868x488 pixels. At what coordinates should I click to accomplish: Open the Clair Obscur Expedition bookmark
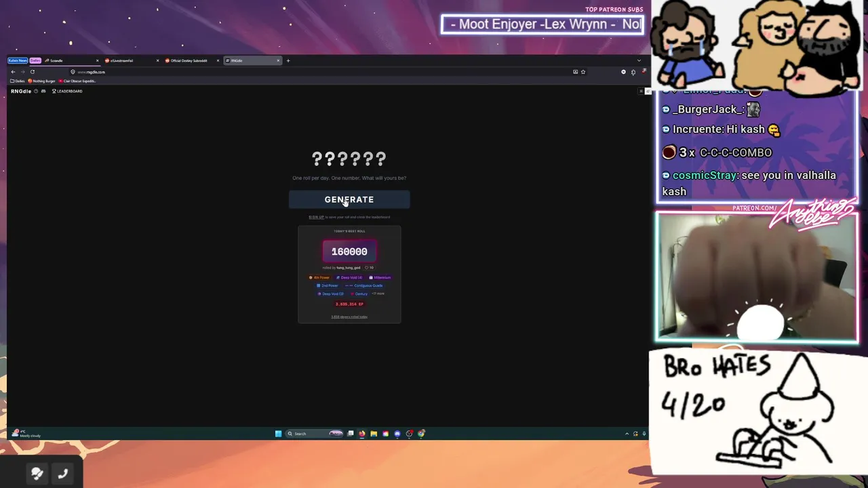point(78,81)
